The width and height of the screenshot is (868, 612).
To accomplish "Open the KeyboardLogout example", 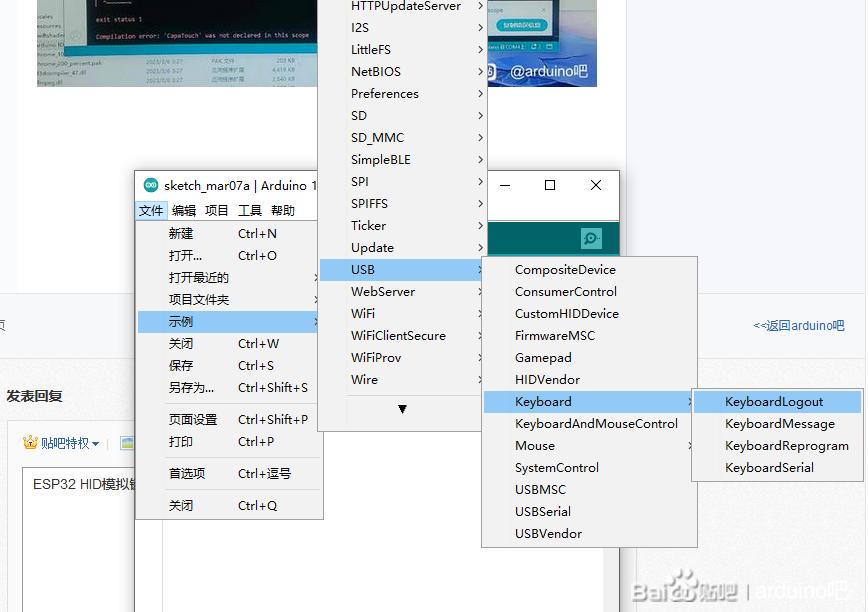I will coord(777,402).
